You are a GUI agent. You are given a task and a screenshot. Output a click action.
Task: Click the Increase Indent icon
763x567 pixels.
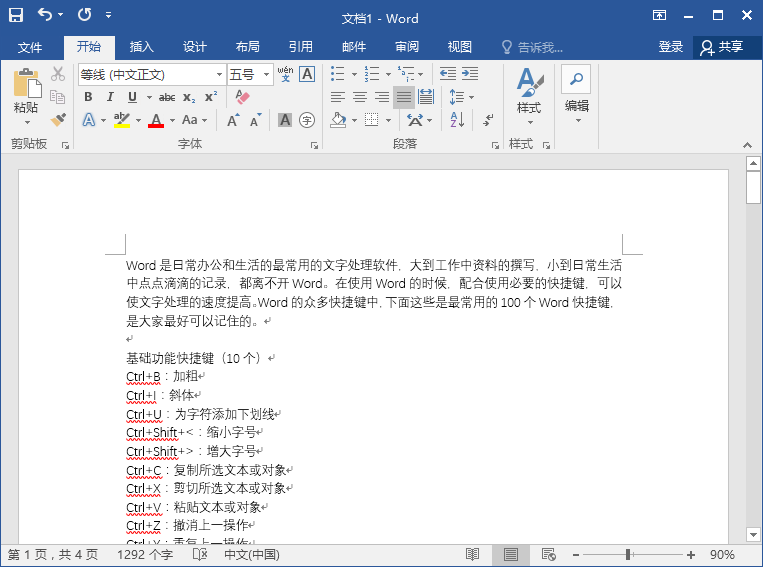pos(470,74)
